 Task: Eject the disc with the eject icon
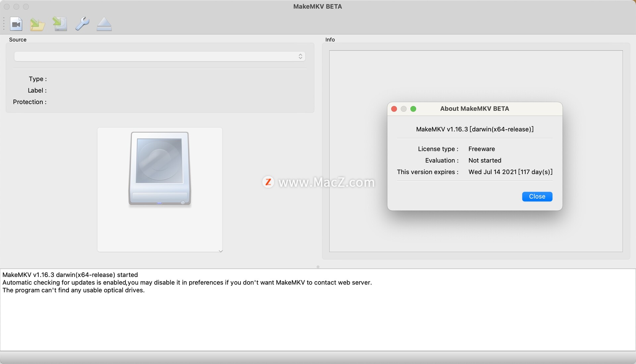click(x=104, y=24)
